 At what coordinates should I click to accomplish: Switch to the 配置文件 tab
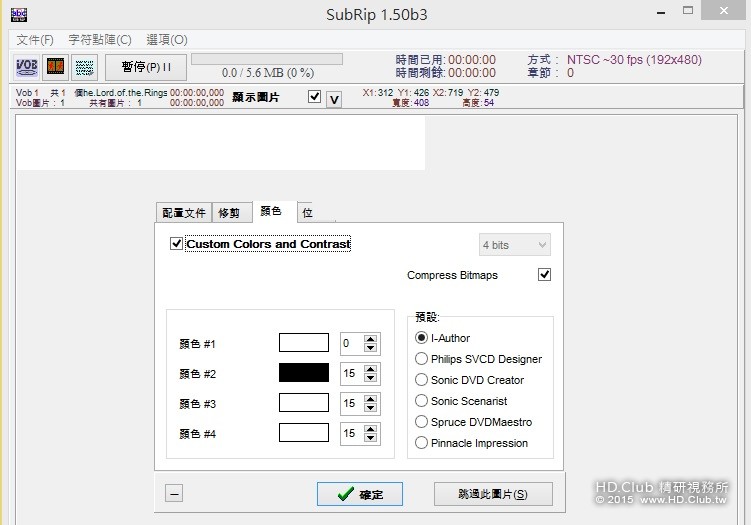click(x=184, y=213)
